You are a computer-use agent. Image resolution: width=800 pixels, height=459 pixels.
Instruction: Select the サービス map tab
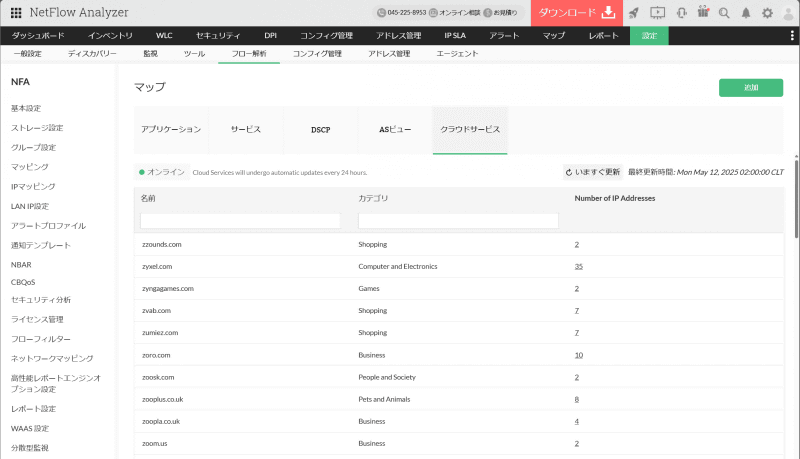(246, 130)
